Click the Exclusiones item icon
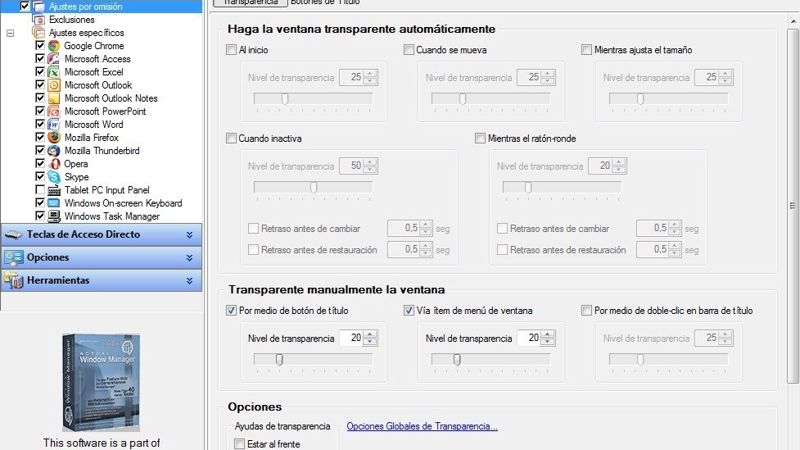The width and height of the screenshot is (800, 450). 39,20
